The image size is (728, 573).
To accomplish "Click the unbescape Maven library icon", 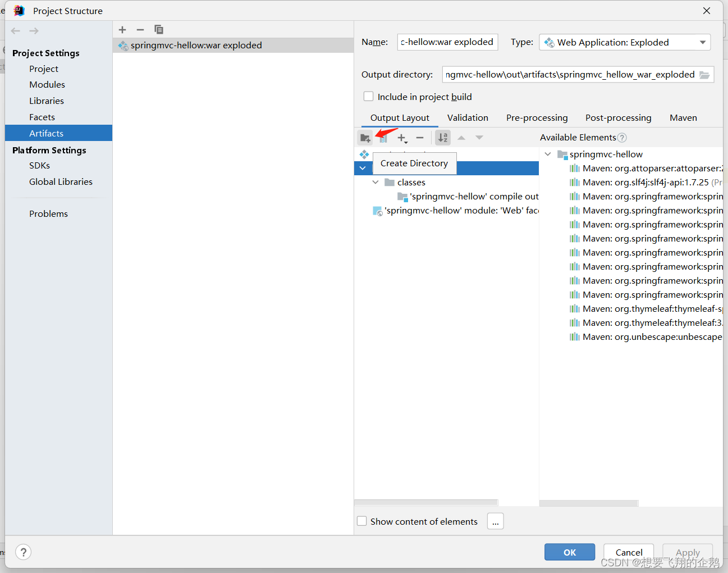I will point(575,337).
